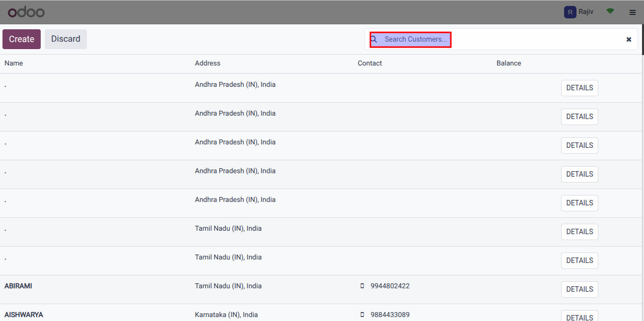Click the Odoo logo
Screen dimensions: 644x321
tap(26, 12)
